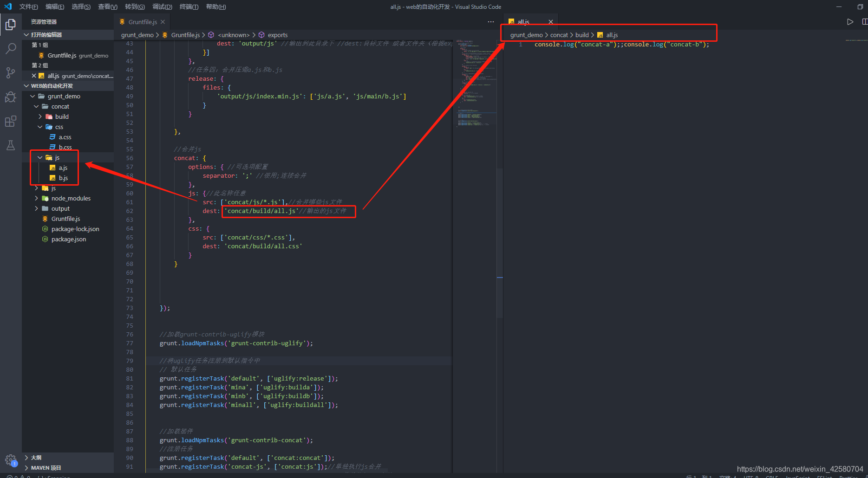Switch to the all.js editor tab
Screen dimensions: 868x478
[x=524, y=22]
